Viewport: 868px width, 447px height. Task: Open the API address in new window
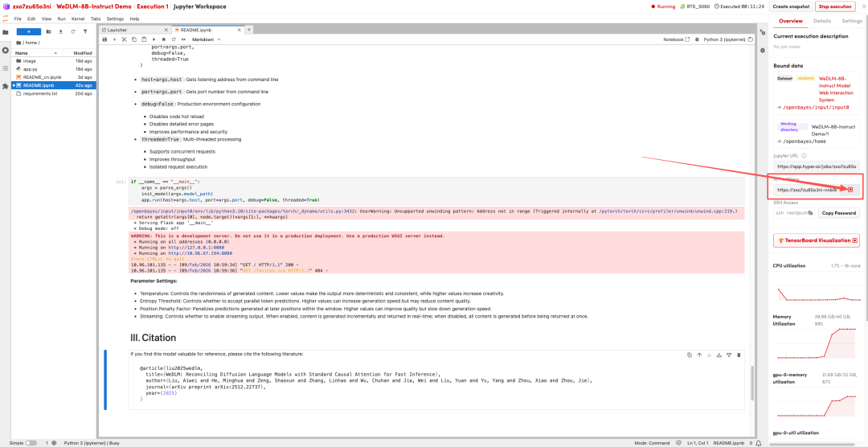(850, 190)
